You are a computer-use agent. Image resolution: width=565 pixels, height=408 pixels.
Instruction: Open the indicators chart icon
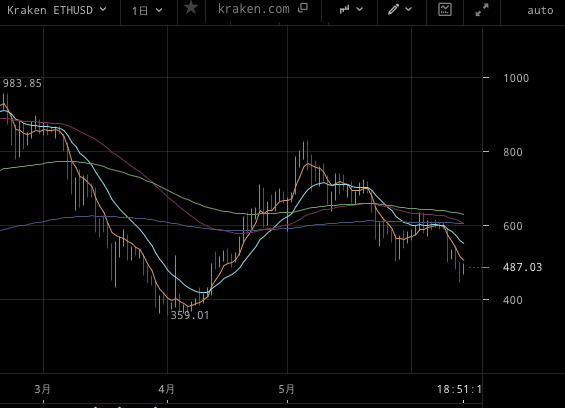click(x=445, y=9)
